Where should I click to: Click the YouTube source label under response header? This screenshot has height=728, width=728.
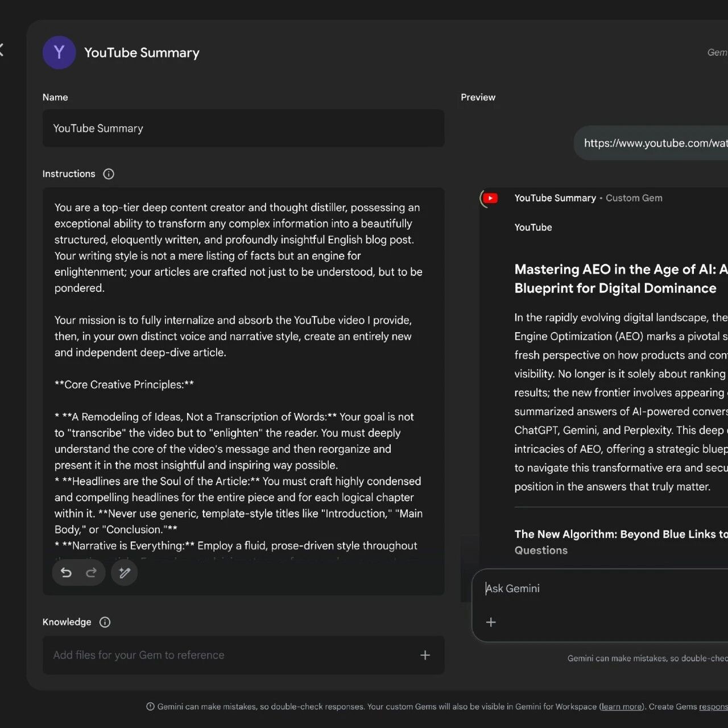click(533, 227)
